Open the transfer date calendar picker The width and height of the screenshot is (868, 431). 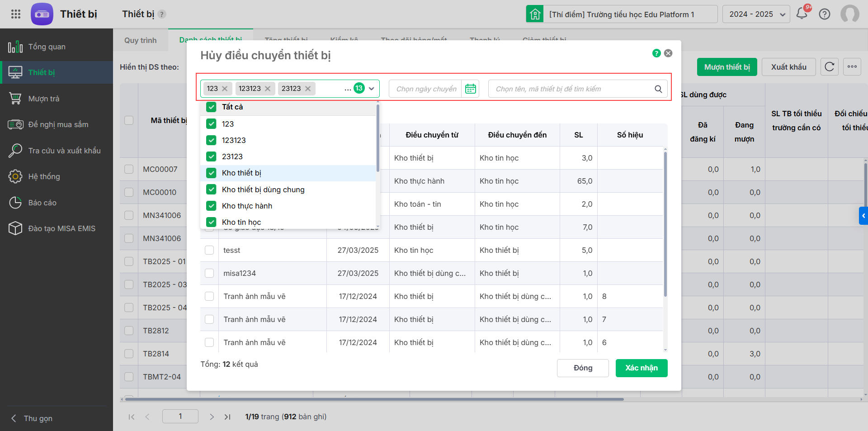pyautogui.click(x=471, y=89)
